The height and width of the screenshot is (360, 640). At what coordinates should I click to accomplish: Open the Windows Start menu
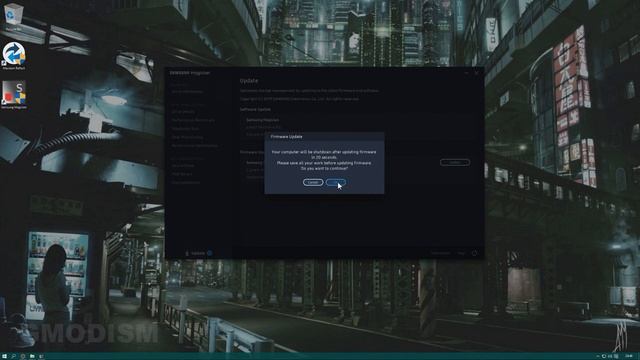tap(4, 356)
